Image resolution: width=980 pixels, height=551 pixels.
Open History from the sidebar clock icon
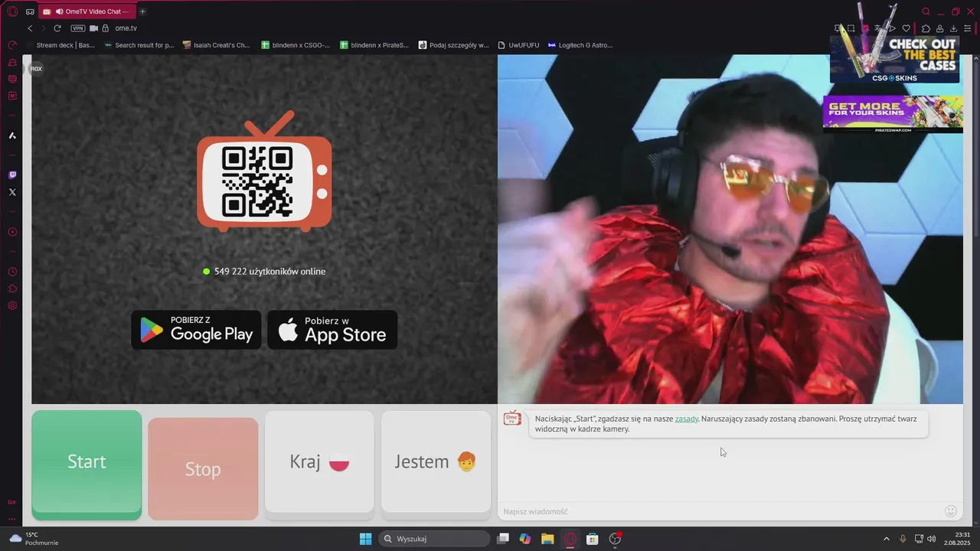(12, 272)
